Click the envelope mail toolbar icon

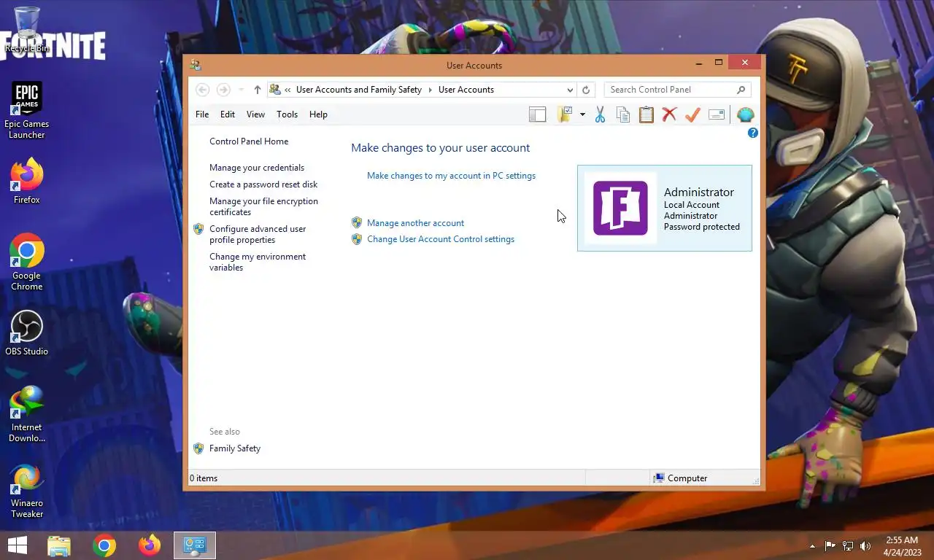(717, 114)
